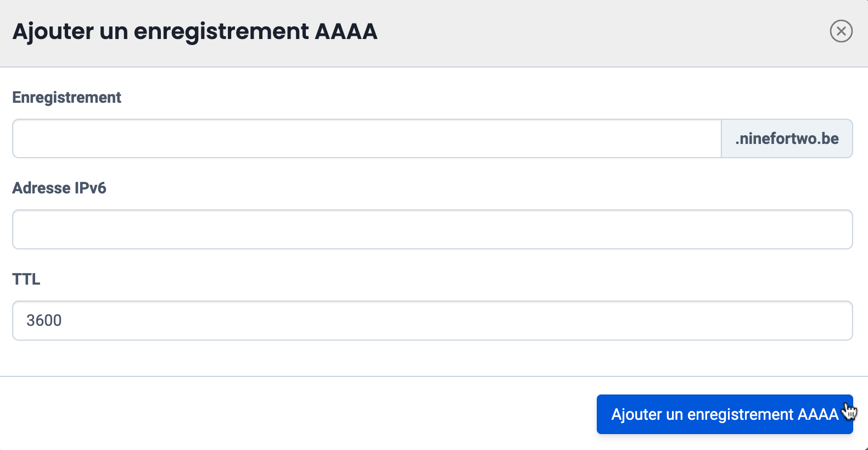The height and width of the screenshot is (450, 868).
Task: Click the Enregistrement label
Action: (66, 97)
